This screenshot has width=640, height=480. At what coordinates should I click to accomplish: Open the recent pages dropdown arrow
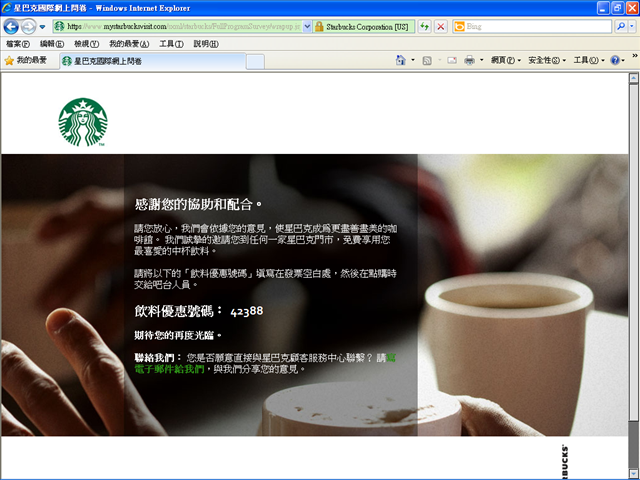[42, 27]
